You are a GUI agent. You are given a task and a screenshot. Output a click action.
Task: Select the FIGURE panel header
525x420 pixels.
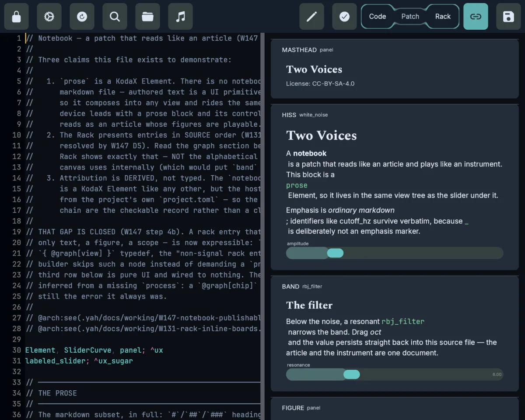tap(301, 408)
